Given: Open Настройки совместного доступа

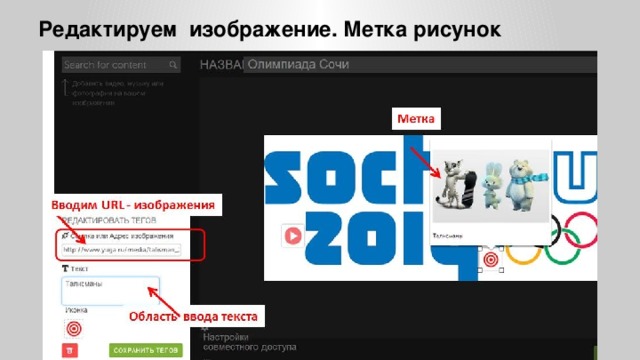Looking at the screenshot, I should [249, 342].
